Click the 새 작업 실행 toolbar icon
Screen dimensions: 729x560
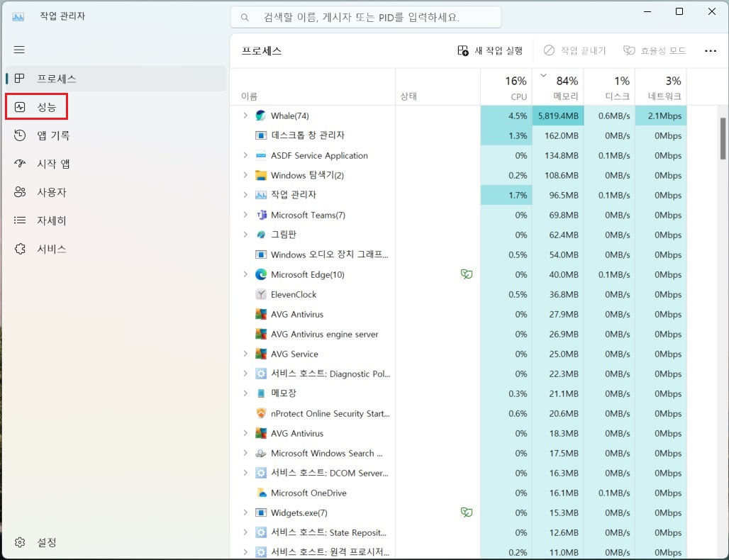pos(462,50)
